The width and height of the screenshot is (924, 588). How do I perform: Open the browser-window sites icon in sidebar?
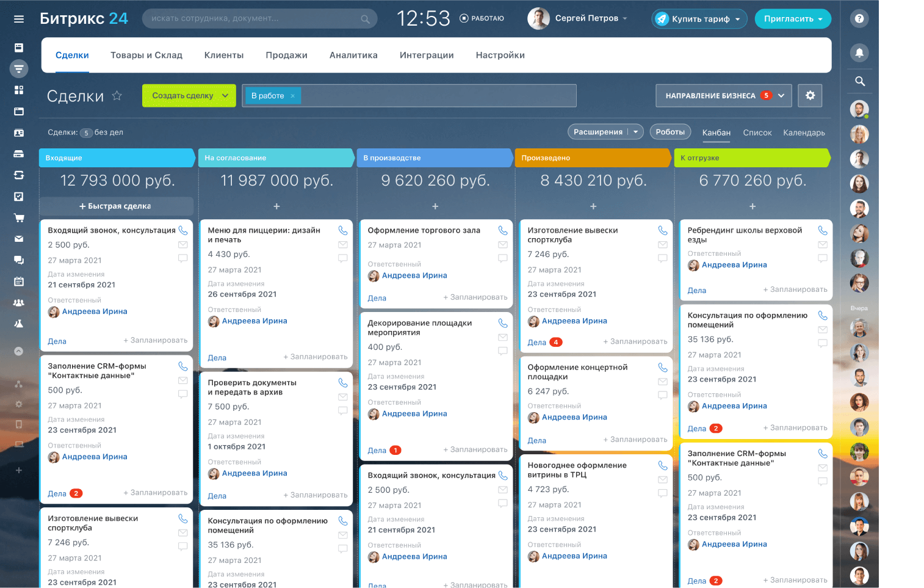(x=19, y=111)
